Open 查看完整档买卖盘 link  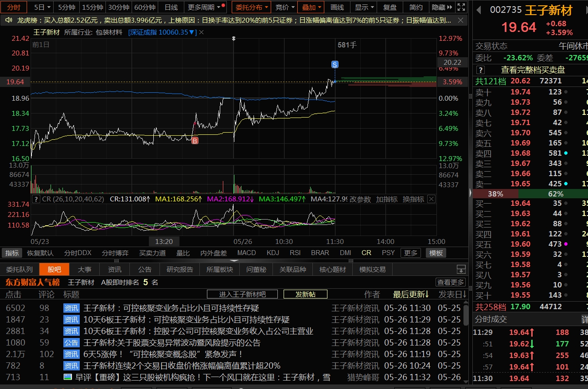[x=533, y=70]
